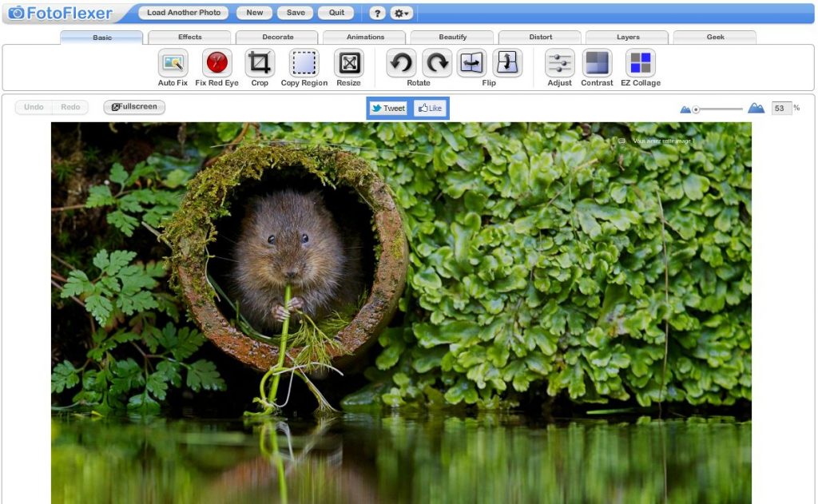
Task: Click the zoom percentage field showing 53
Action: coord(780,107)
